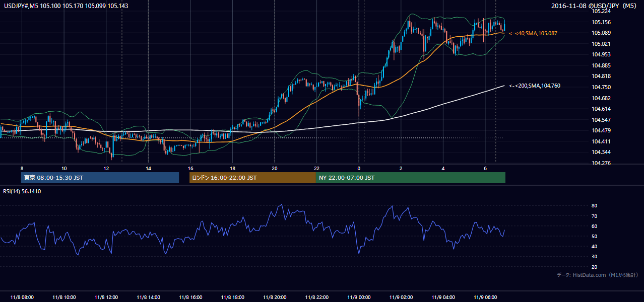Click the bottom time label 11/8 18:00
This screenshot has height=302, width=644.
tap(232, 297)
